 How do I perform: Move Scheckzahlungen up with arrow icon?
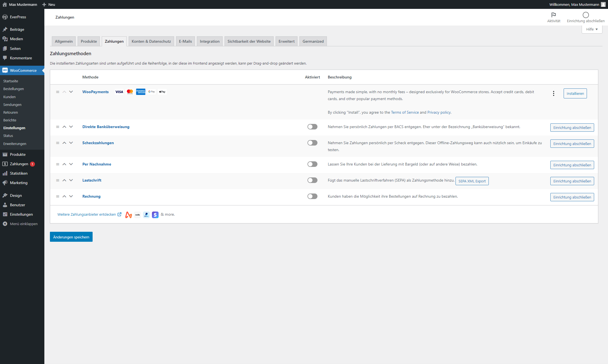(64, 143)
